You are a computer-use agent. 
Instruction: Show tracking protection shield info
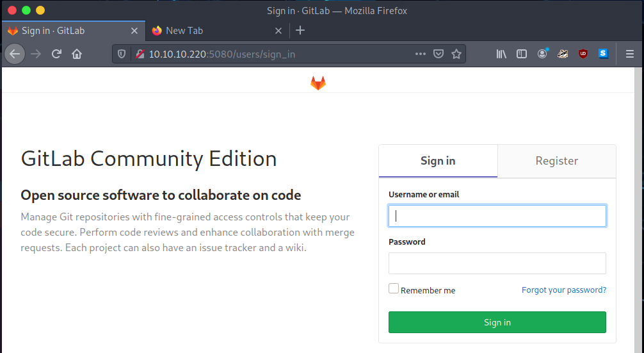tap(122, 54)
